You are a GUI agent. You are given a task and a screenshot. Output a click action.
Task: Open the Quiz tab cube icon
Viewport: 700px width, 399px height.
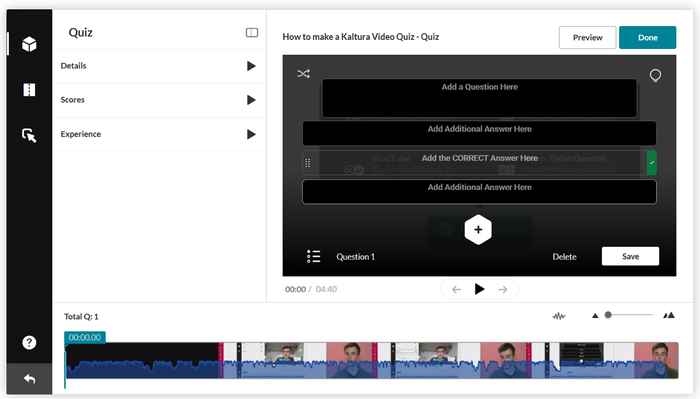click(29, 44)
